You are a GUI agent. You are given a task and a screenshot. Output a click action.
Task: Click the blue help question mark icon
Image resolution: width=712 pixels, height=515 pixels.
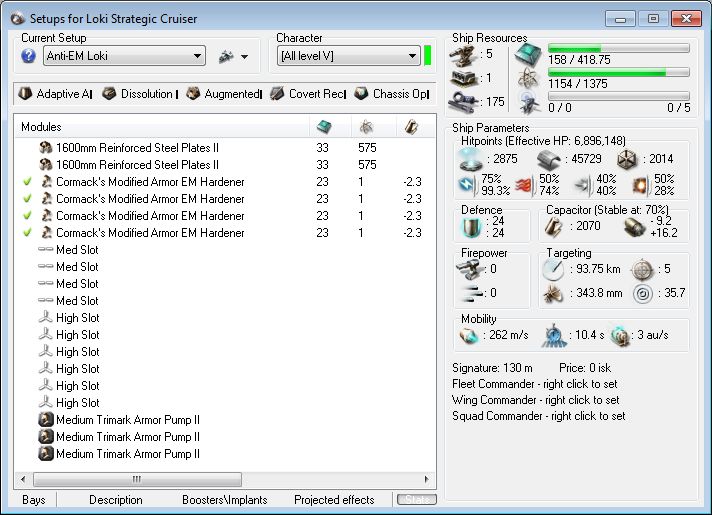(28, 56)
